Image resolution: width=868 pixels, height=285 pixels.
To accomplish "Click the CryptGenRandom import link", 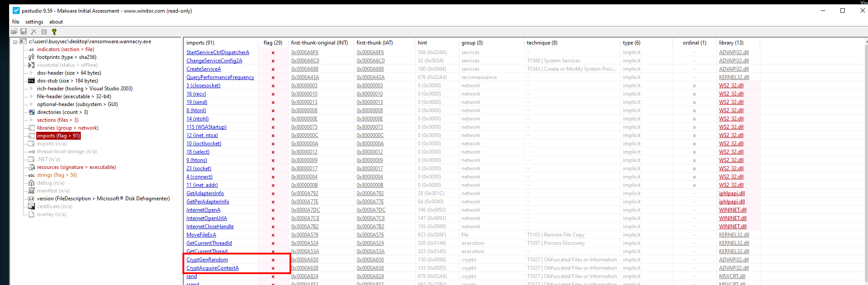I will (x=207, y=260).
